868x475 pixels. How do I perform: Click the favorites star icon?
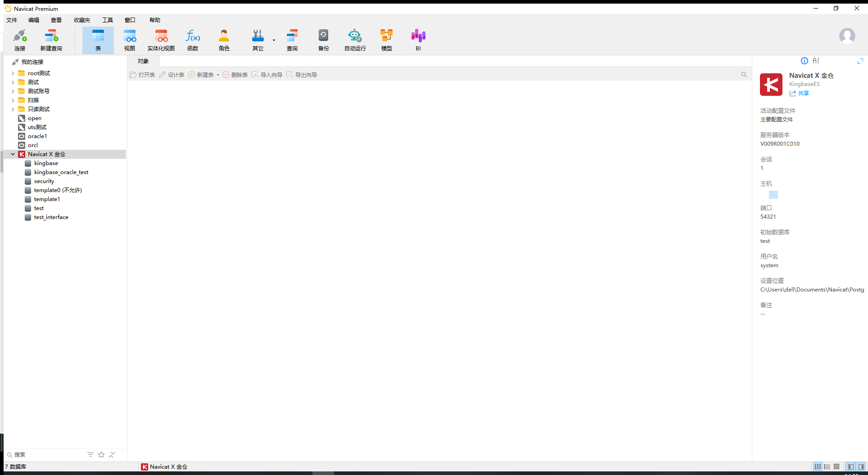point(101,455)
